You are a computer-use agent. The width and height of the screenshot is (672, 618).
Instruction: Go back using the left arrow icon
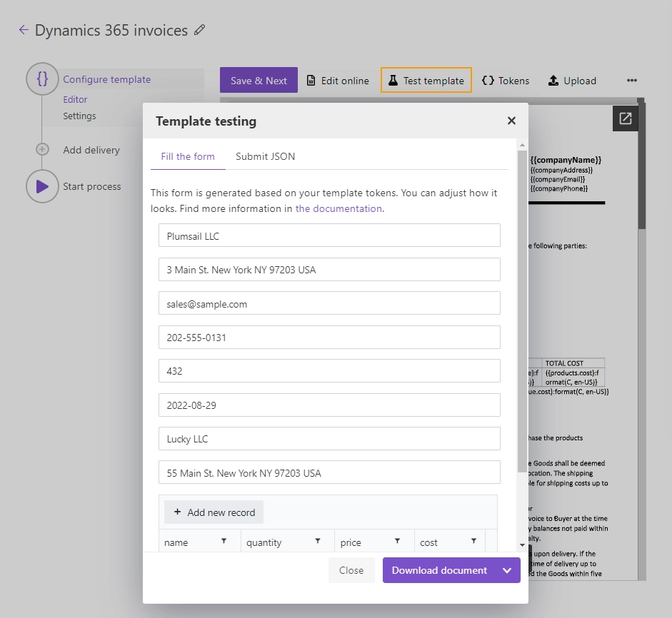pyautogui.click(x=24, y=29)
